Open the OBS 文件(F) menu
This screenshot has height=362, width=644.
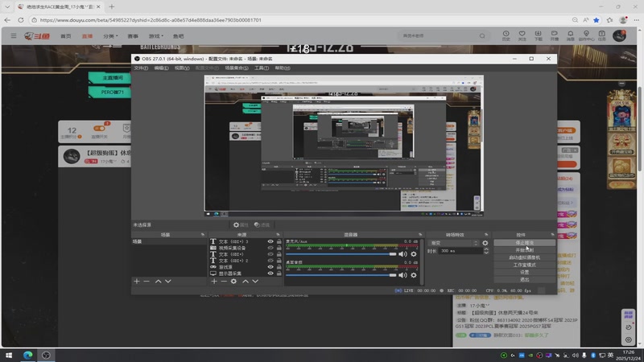(x=141, y=68)
